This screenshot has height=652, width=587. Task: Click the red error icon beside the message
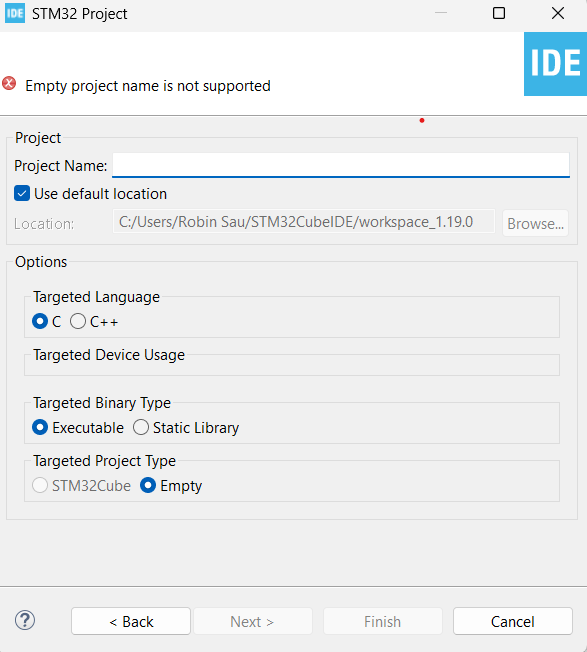(9, 84)
